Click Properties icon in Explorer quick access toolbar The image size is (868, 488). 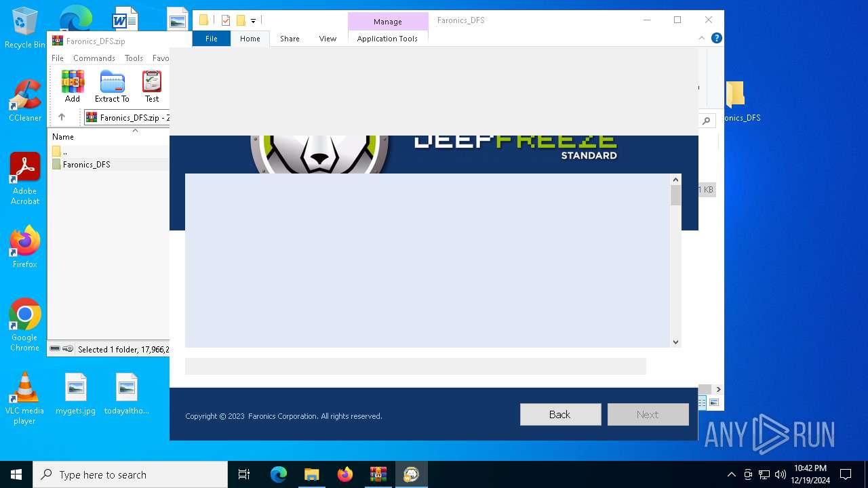[226, 20]
